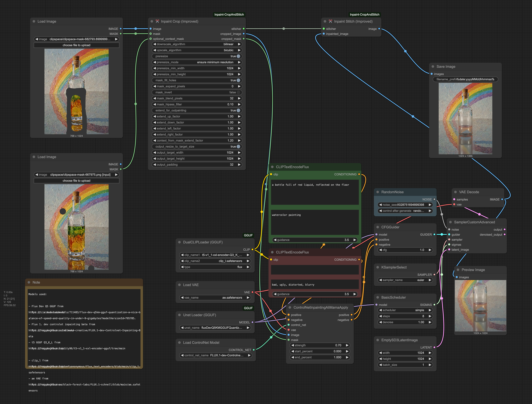This screenshot has height=404, width=532.
Task: Adjust the ControlNet strength 0.70 slider
Action: 320,345
